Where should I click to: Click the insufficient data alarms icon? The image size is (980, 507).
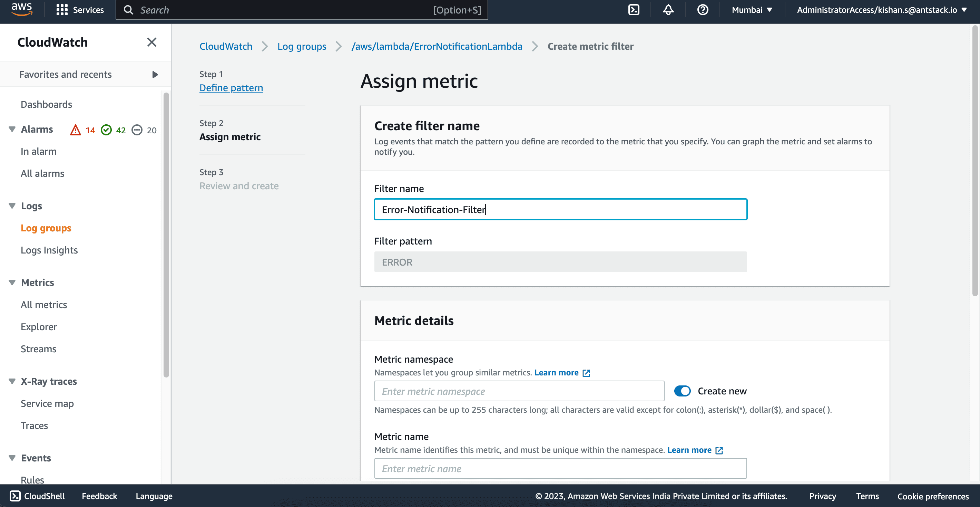coord(137,130)
